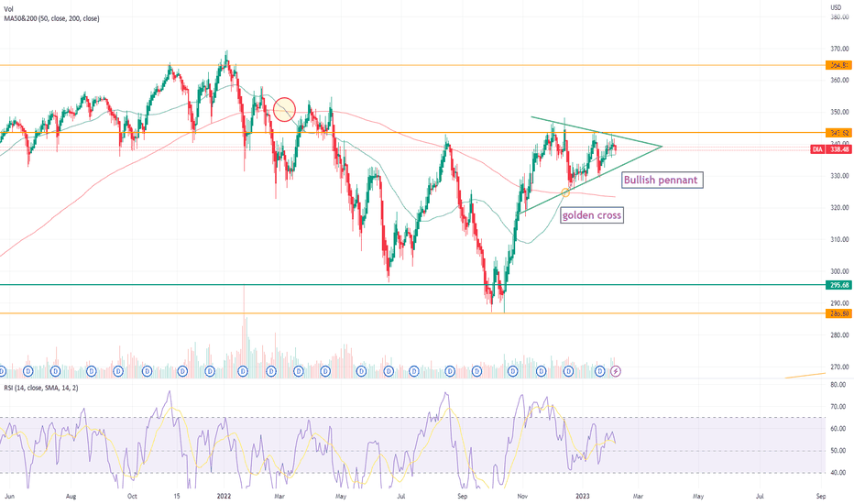Open the MA50&200 indicator legend label
The image size is (854, 504).
tap(51, 18)
